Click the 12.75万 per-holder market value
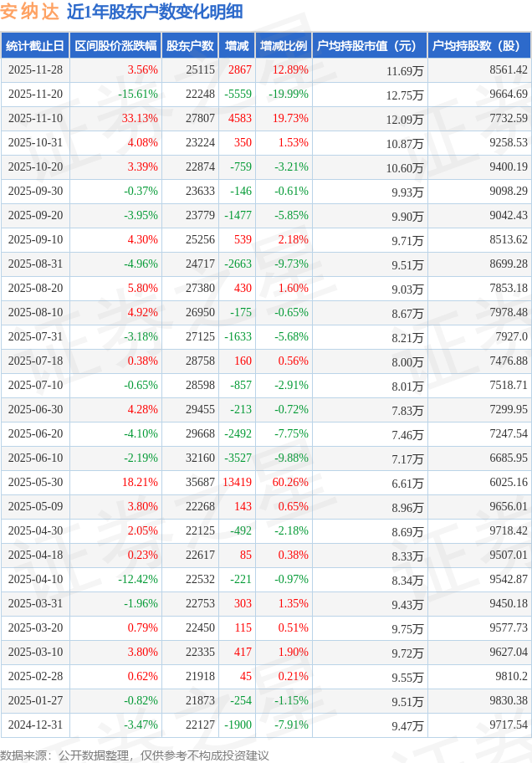532x763 pixels. pos(405,95)
